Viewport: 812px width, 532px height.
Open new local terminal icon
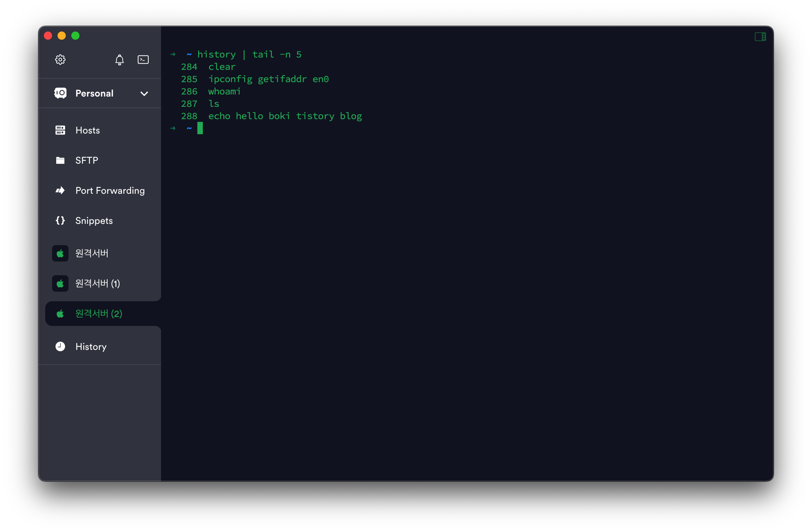143,60
